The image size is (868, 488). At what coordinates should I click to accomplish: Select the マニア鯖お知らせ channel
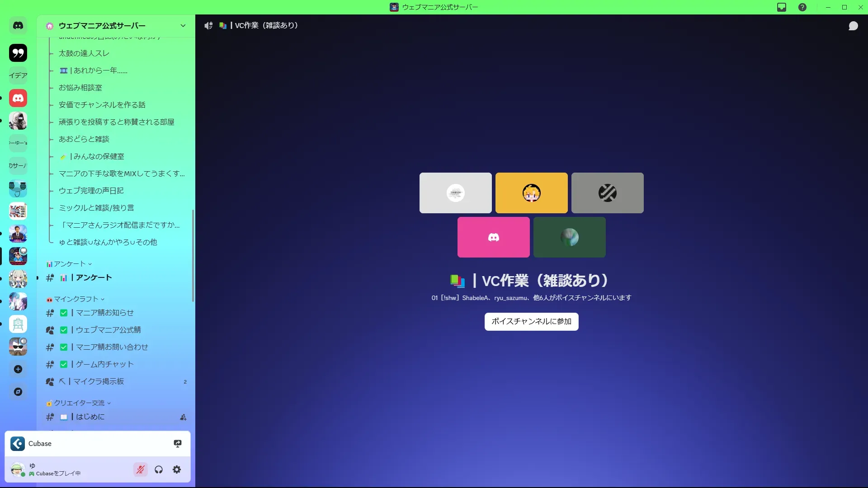click(x=104, y=313)
